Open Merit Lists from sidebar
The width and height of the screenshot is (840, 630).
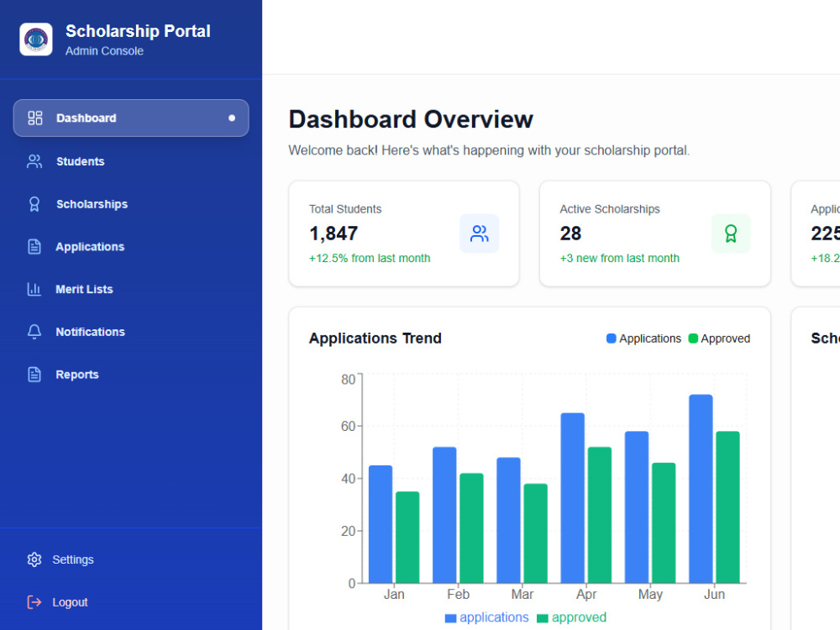pos(131,289)
